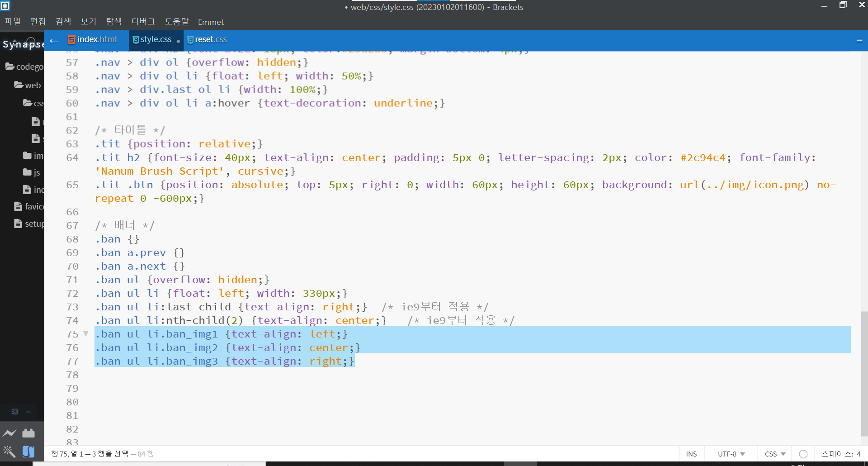868x466 pixels.
Task: Open the 검색 menu
Action: (x=63, y=22)
